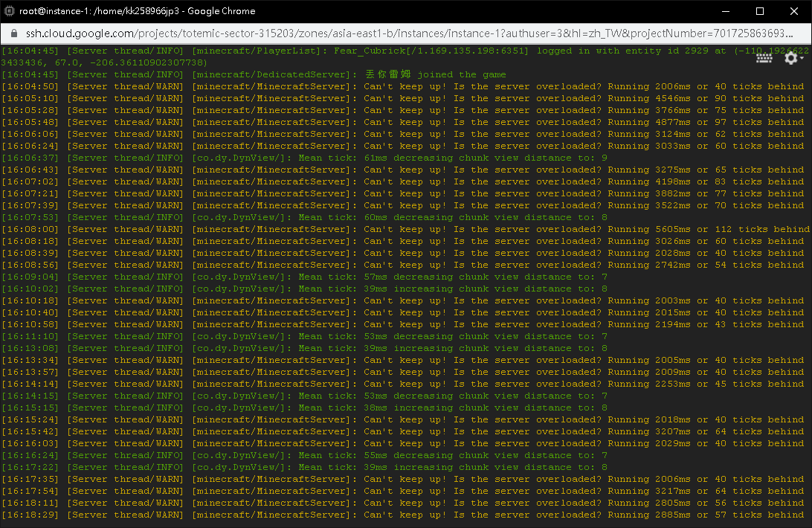Click the log line with 2029ms
Image resolution: width=812 pixels, height=528 pixels.
[x=402, y=444]
